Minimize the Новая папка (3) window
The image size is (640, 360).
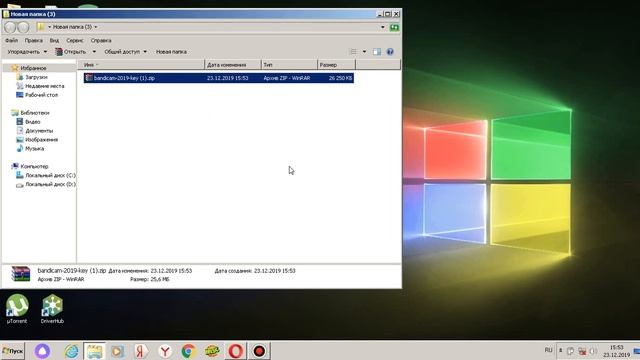tap(380, 14)
